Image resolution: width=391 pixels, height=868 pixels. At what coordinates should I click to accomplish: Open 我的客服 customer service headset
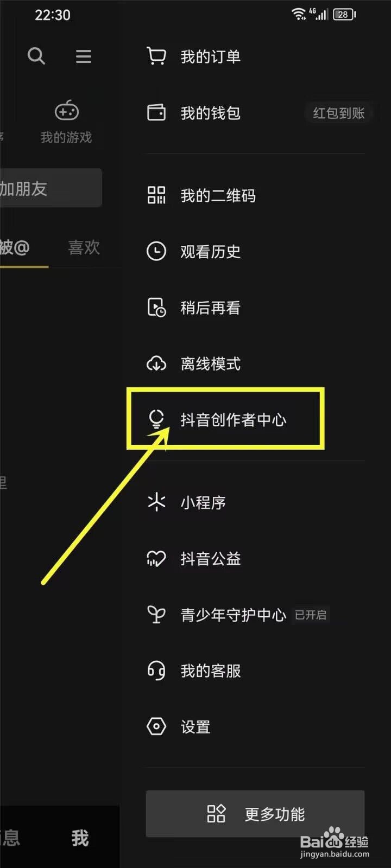(x=255, y=671)
